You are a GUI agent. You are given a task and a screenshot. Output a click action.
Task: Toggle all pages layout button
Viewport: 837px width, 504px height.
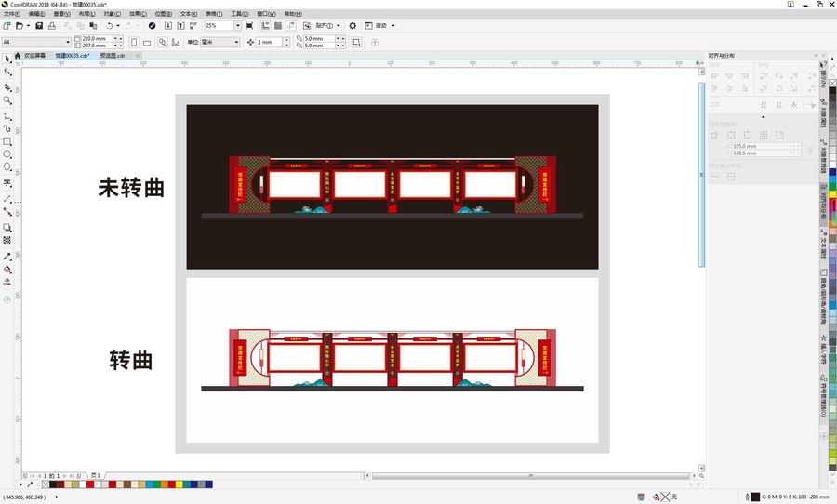(x=163, y=42)
